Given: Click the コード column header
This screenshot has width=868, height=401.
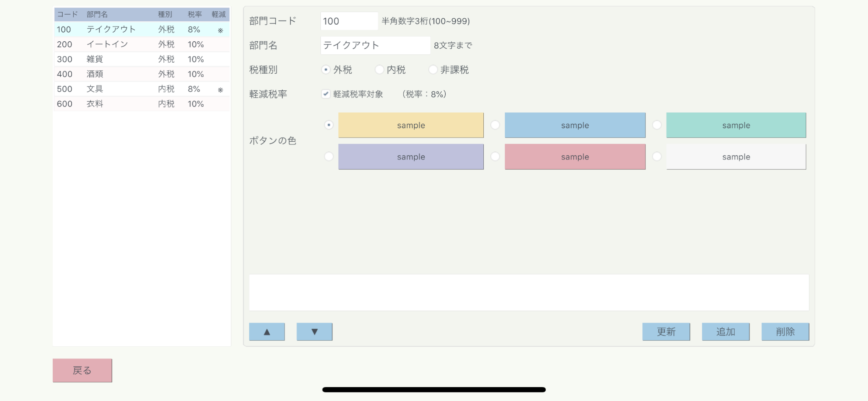Looking at the screenshot, I should 67,14.
